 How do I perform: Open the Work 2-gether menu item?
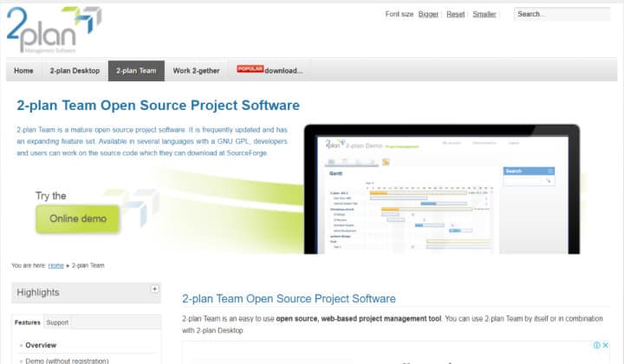click(196, 71)
